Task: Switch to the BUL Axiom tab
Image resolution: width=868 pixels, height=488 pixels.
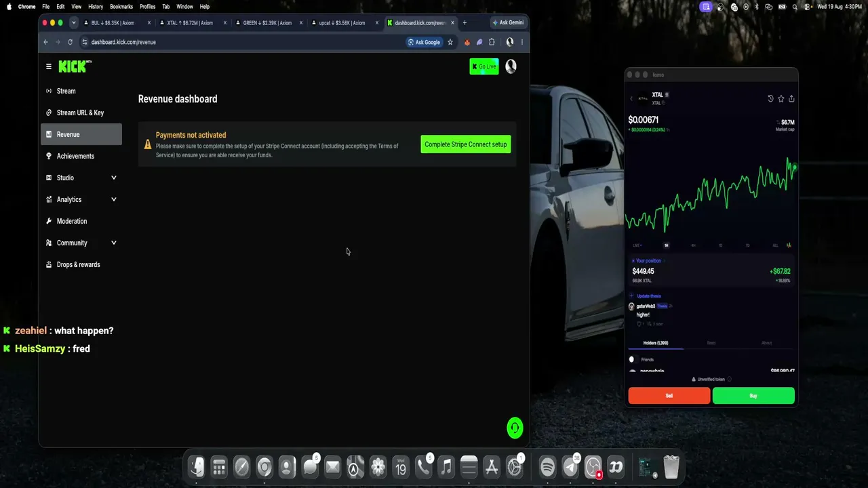Action: click(x=117, y=22)
